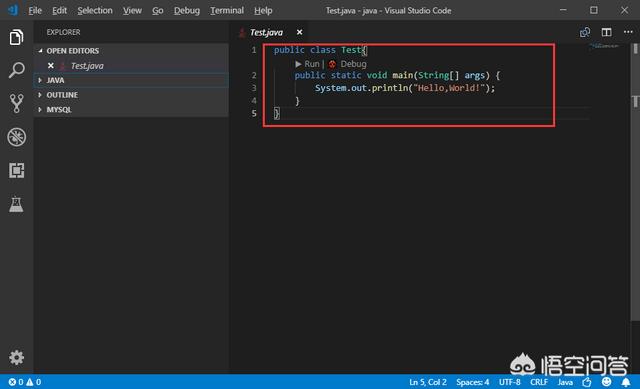Open the Help menu
The width and height of the screenshot is (640, 389).
coord(263,10)
